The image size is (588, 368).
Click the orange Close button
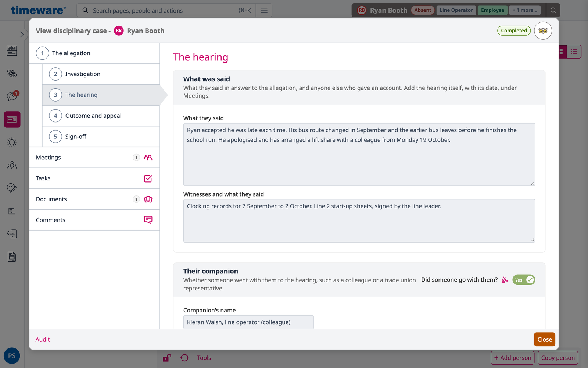tap(545, 339)
